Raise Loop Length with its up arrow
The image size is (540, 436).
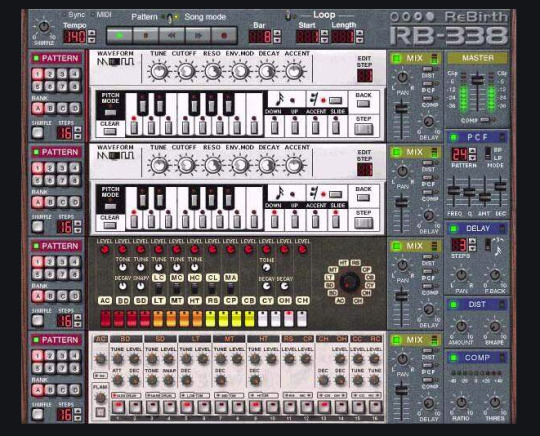coord(359,33)
